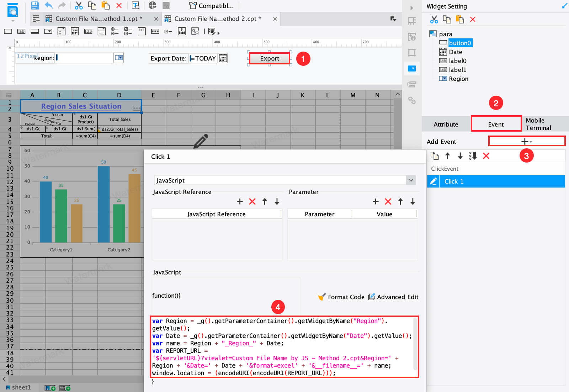Select the Radio Button group widget tool
Screen dimensions: 569x392
pyautogui.click(x=115, y=32)
